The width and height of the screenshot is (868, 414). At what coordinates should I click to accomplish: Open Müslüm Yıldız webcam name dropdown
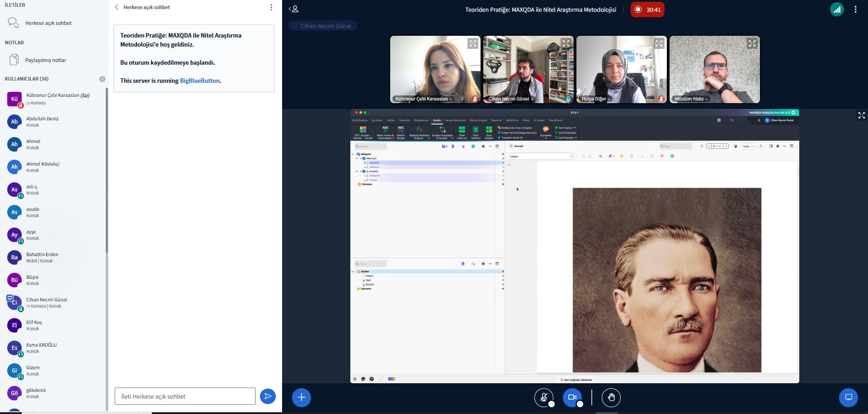[x=691, y=99]
